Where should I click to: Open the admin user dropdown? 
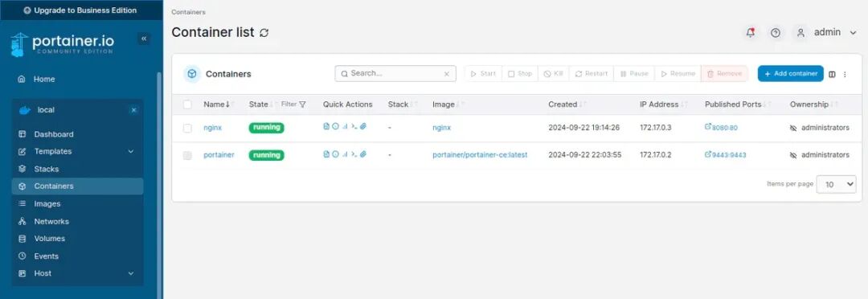tap(835, 33)
